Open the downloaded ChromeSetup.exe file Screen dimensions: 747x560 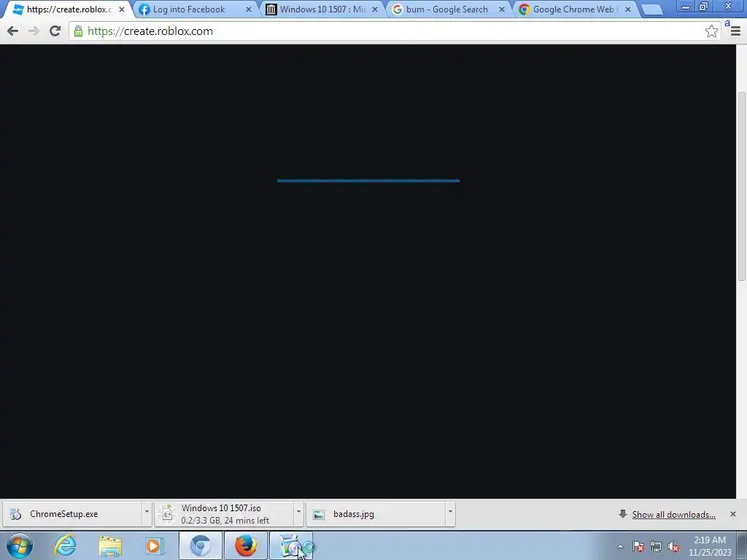tap(72, 514)
